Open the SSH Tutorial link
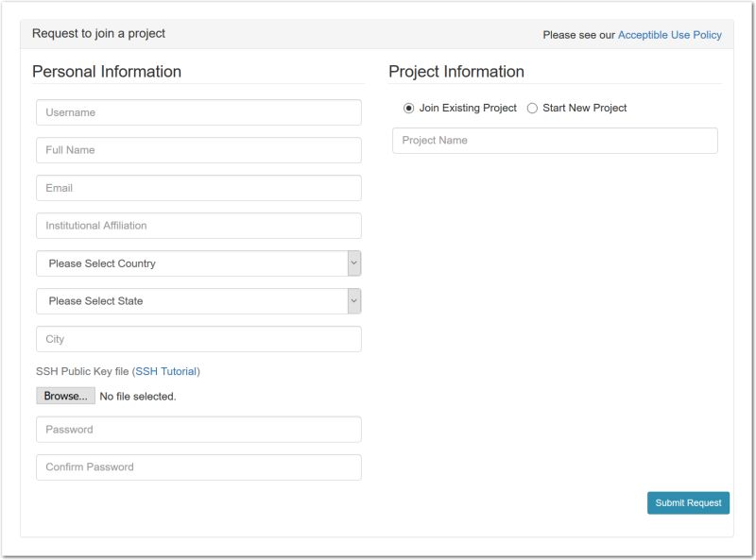The image size is (756, 560). [166, 371]
